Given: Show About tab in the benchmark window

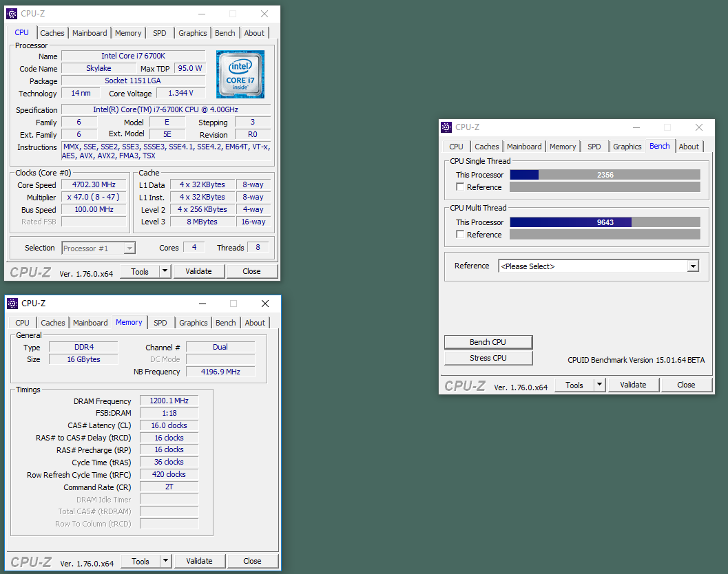Looking at the screenshot, I should pyautogui.click(x=689, y=147).
